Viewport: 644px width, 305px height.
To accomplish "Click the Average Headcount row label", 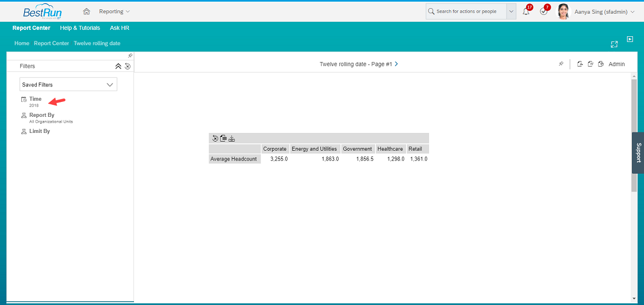I will [x=235, y=159].
